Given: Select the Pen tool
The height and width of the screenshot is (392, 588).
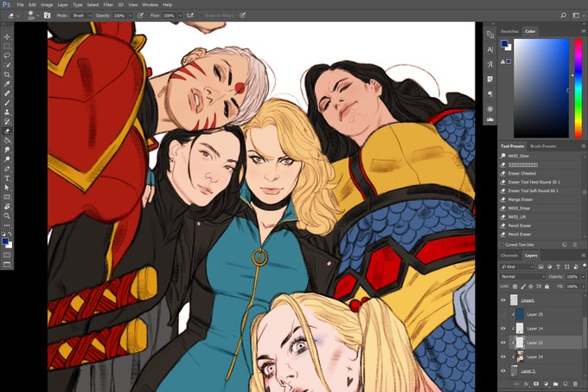Looking at the screenshot, I should click(x=7, y=169).
